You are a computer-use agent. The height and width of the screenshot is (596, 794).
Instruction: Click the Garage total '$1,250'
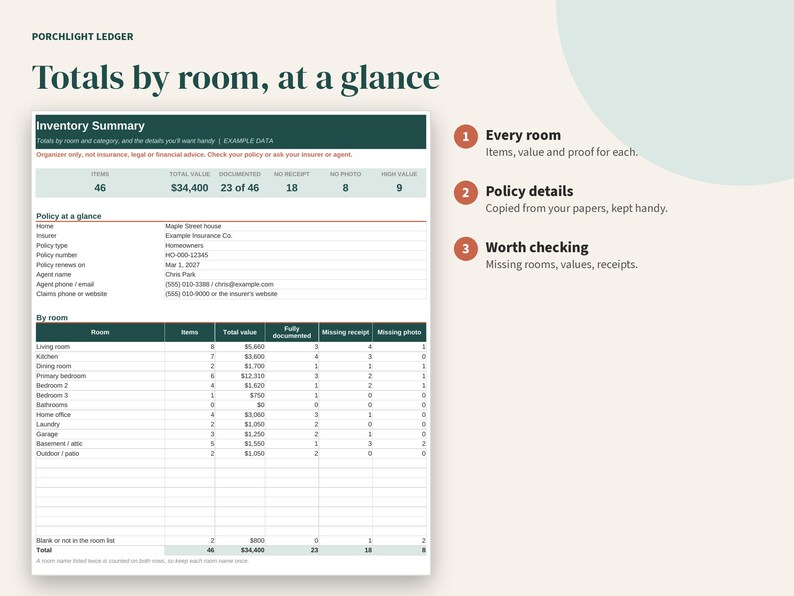tap(254, 434)
